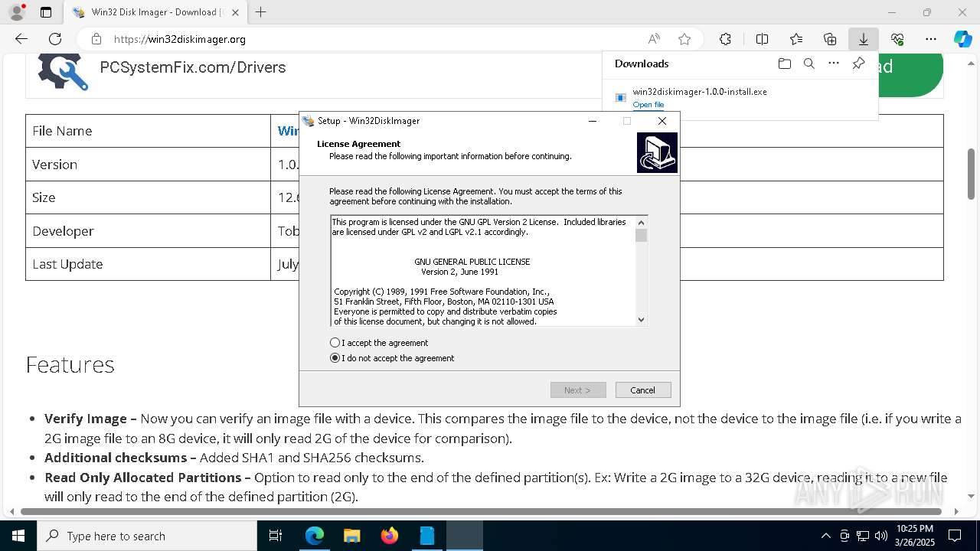This screenshot has height=551, width=980.
Task: Click the Win32DiskImager installer logo icon
Action: (657, 152)
